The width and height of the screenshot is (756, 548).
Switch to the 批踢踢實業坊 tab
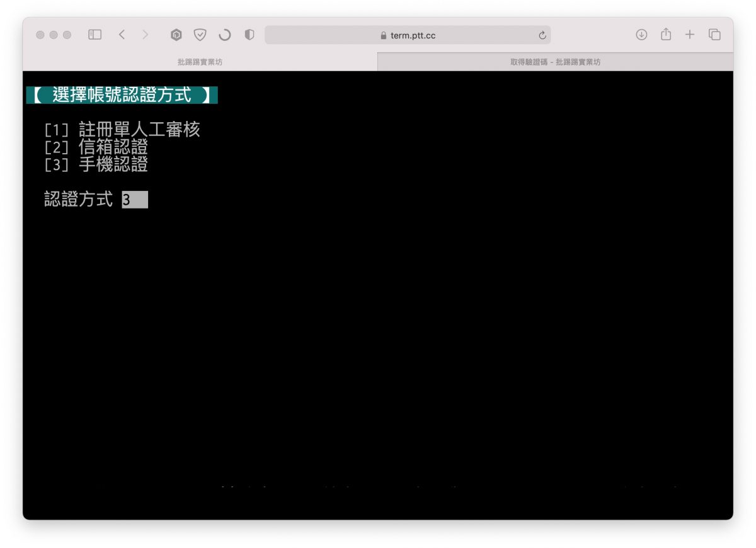point(200,62)
